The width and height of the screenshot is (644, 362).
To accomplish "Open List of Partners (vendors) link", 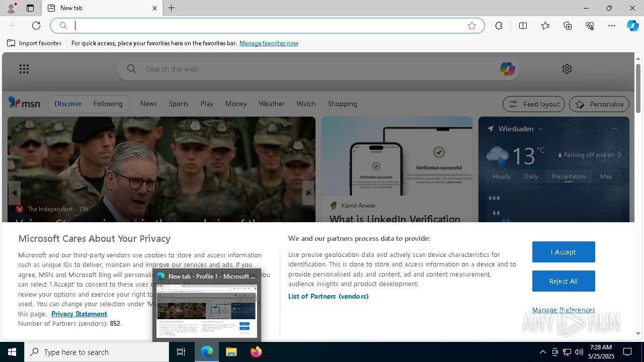I will click(329, 296).
